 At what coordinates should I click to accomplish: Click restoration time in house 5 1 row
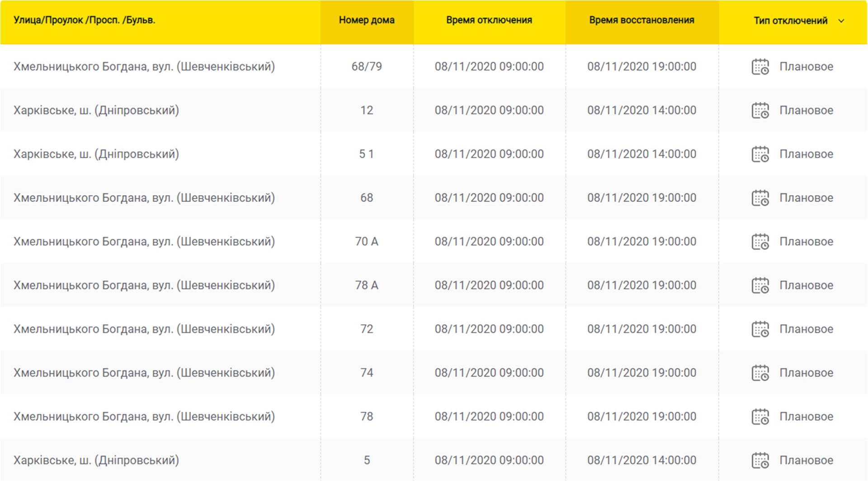click(642, 154)
